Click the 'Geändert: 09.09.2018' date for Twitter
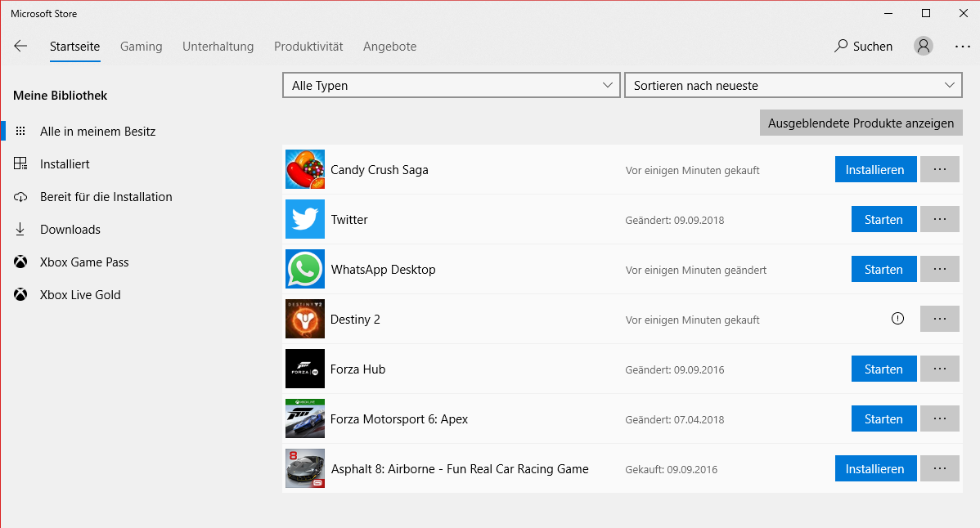This screenshot has height=528, width=980. 674,221
